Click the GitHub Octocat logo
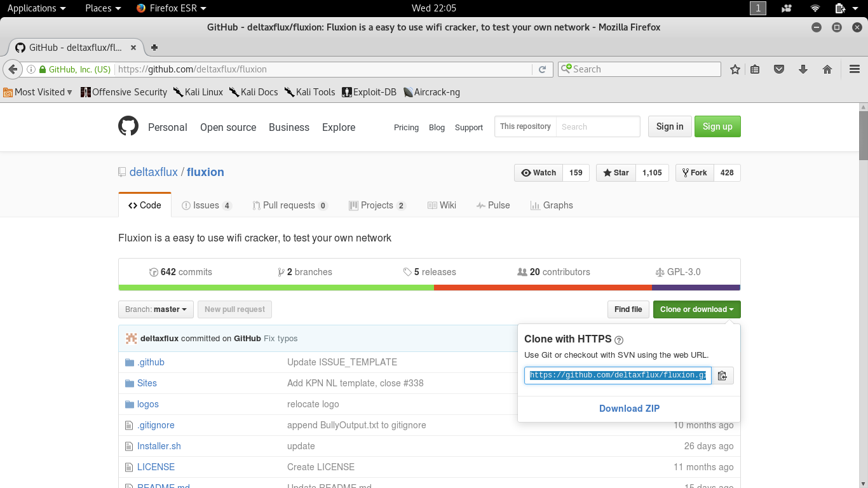868x488 pixels. (128, 126)
